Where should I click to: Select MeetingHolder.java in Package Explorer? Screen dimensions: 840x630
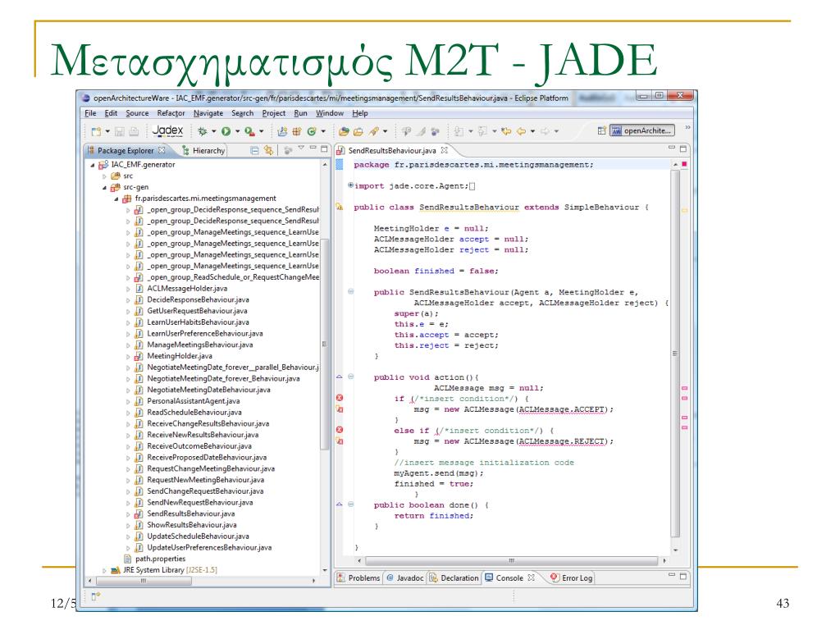pyautogui.click(x=180, y=356)
